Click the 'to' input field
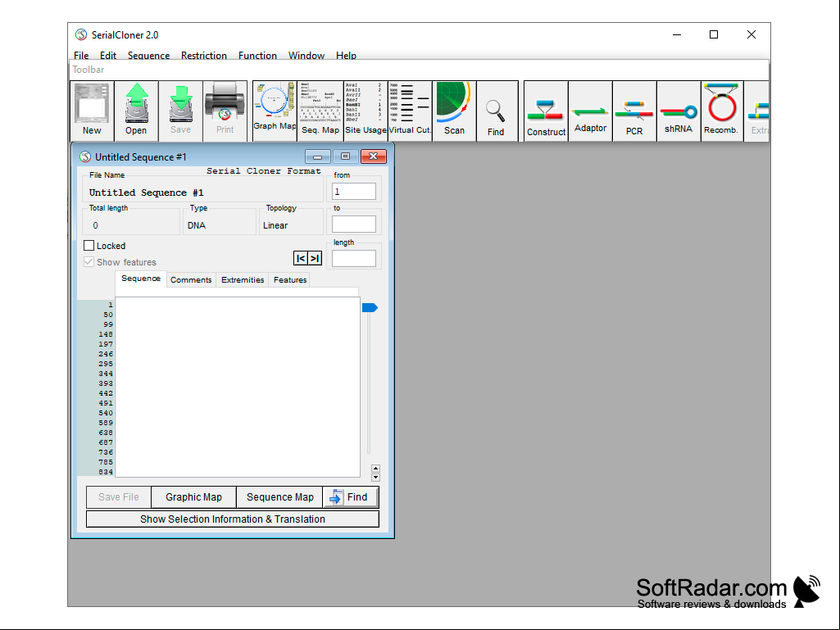The width and height of the screenshot is (840, 630). [x=354, y=224]
